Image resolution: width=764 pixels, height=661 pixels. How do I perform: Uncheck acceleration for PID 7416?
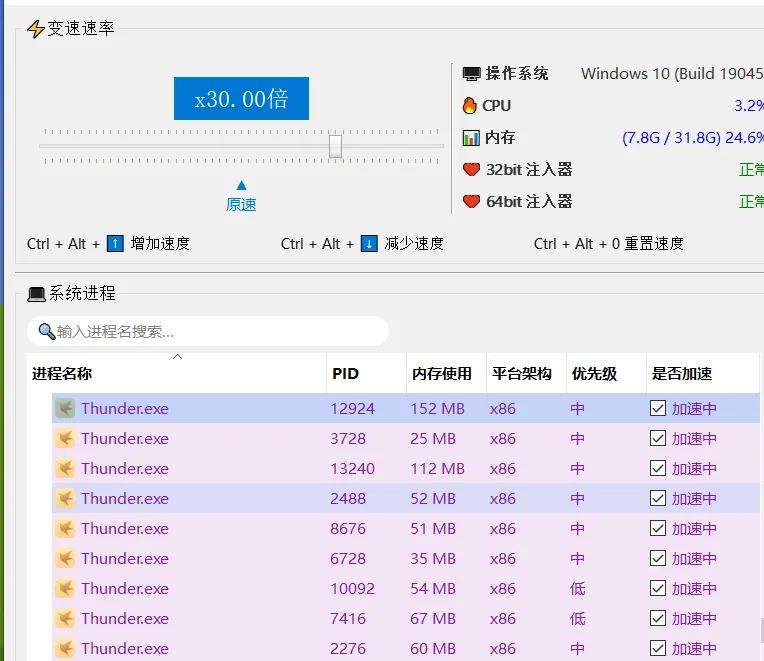pyautogui.click(x=658, y=619)
